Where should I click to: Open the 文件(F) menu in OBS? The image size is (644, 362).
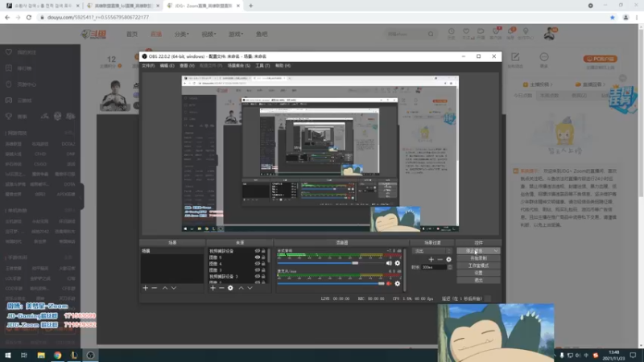coord(148,66)
